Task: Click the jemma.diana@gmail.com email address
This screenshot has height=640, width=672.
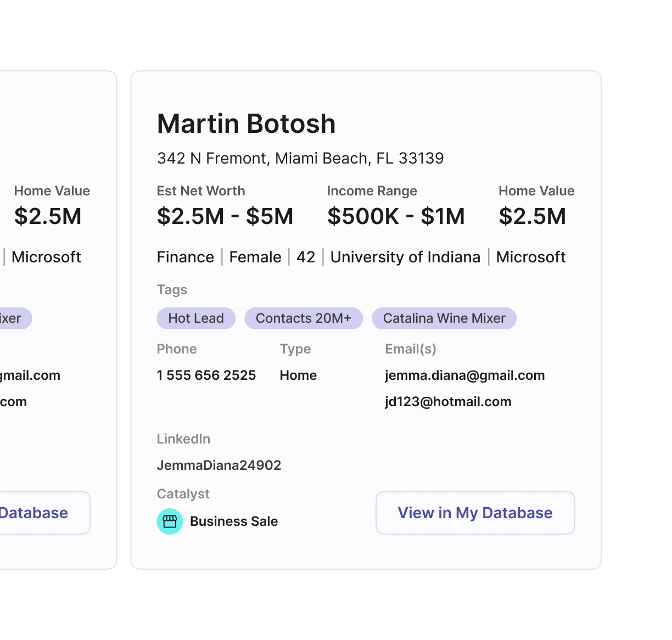Action: pyautogui.click(x=464, y=375)
